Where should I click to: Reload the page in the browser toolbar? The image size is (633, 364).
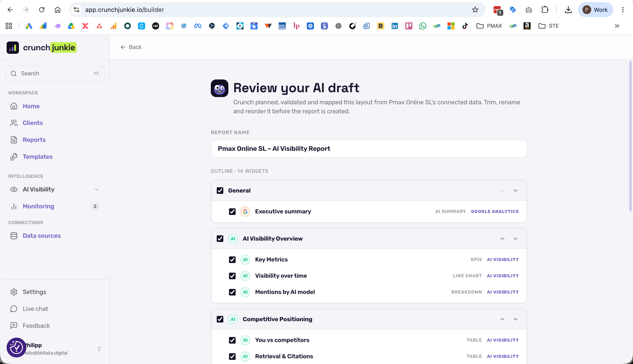click(42, 10)
